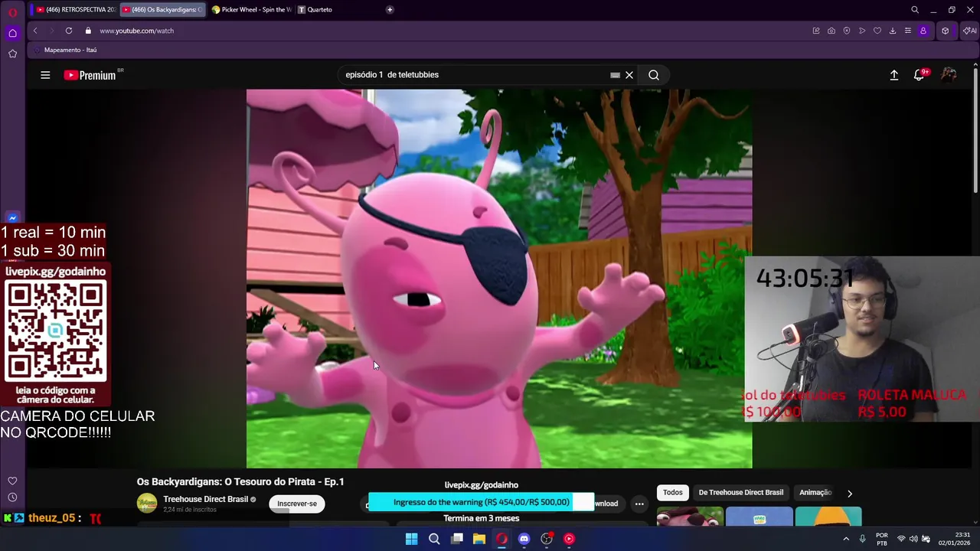
Task: Open YouTube guide hamburger menu
Action: tap(45, 75)
